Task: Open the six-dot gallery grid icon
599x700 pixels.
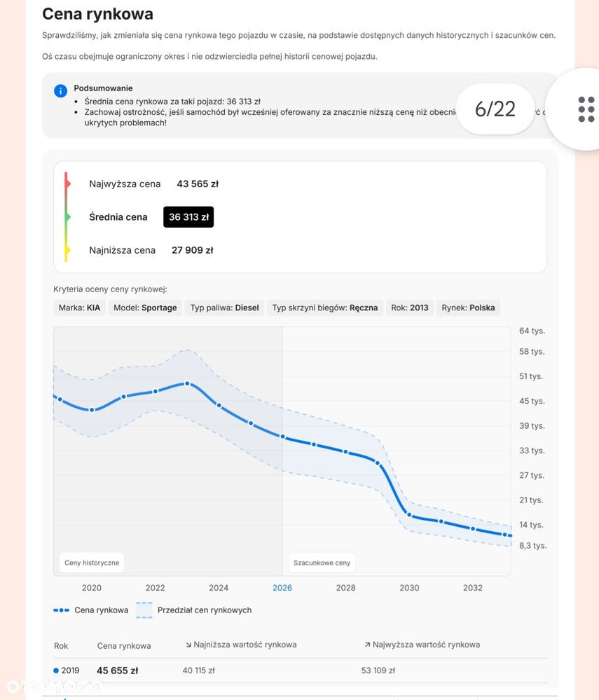Action: tap(586, 109)
